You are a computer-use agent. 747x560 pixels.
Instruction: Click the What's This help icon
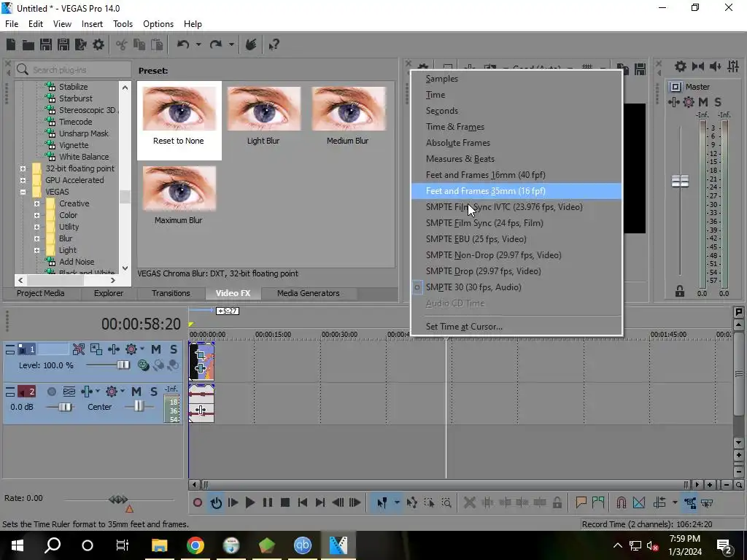click(x=274, y=44)
